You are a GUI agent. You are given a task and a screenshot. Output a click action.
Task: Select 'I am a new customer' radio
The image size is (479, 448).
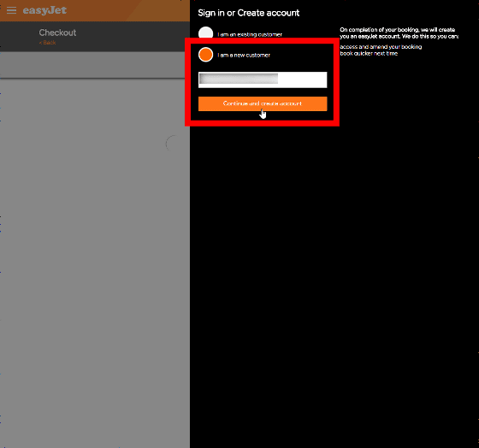coord(205,55)
